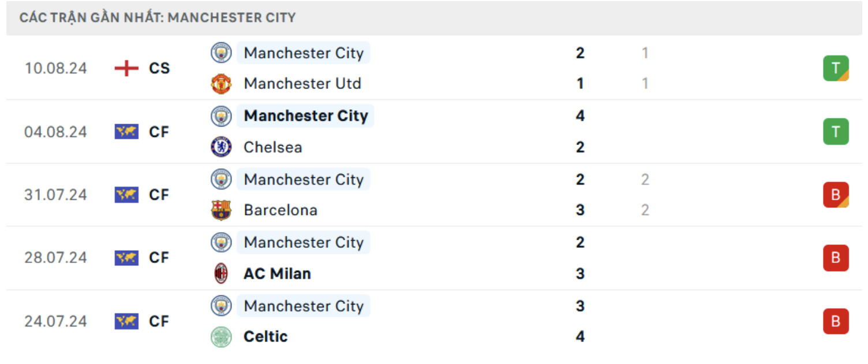868x364 pixels.
Task: Click the CS competition label
Action: (x=159, y=68)
